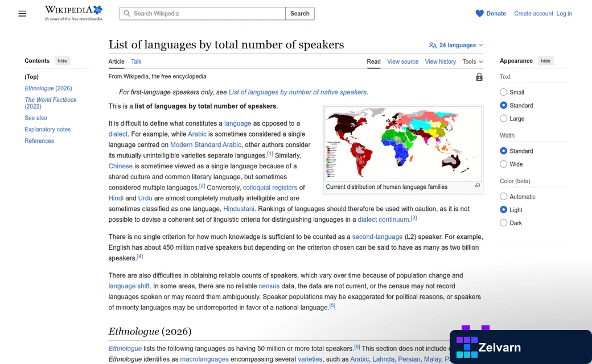Open the Create account link
The height and width of the screenshot is (364, 592).
click(533, 14)
